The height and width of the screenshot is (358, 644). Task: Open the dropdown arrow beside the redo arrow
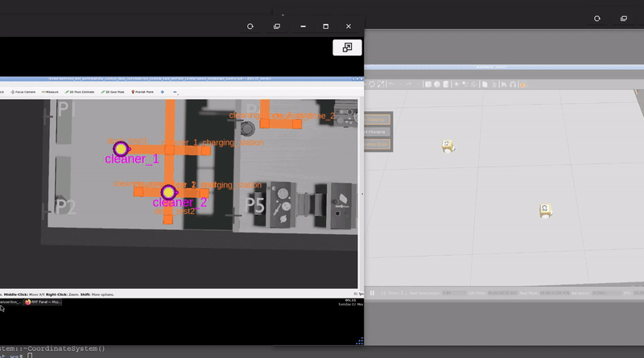[x=417, y=84]
